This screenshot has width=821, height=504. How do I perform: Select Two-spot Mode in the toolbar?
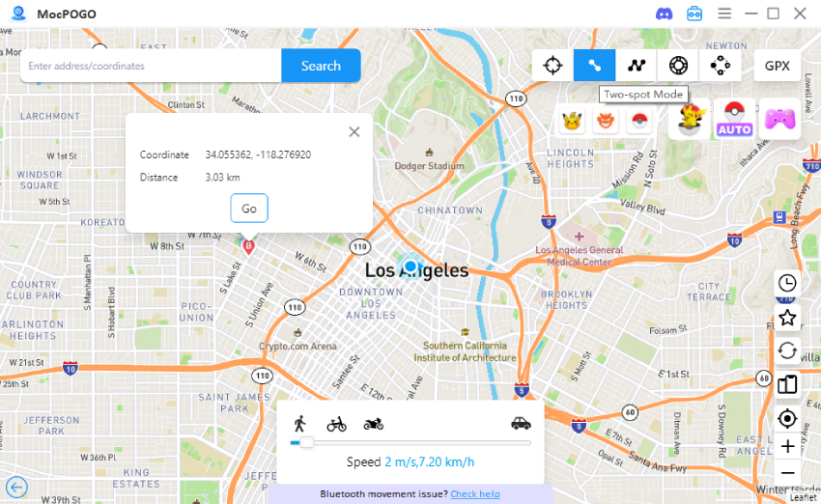[594, 66]
